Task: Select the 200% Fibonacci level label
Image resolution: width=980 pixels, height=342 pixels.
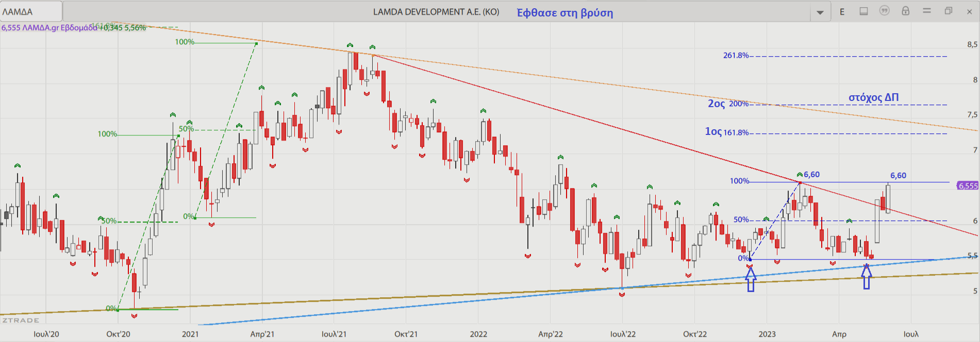Action: (739, 104)
